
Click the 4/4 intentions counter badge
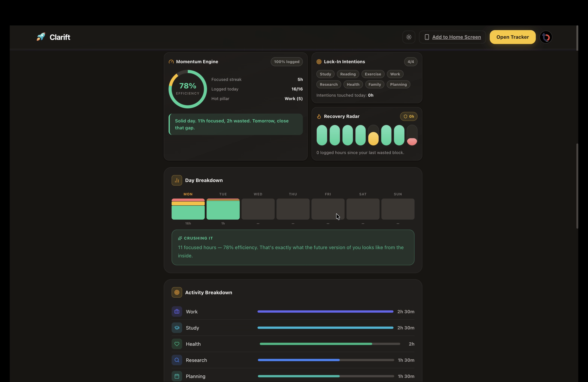point(411,62)
